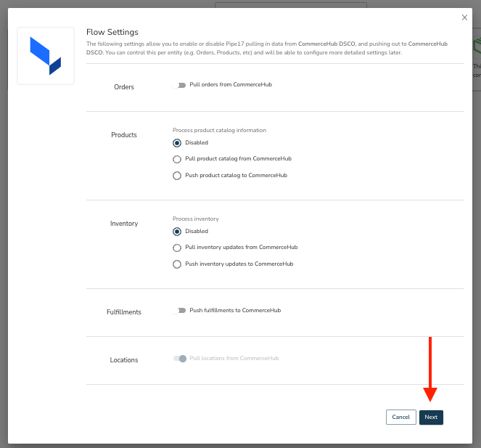
Task: Click the Cancel button
Action: click(x=401, y=417)
